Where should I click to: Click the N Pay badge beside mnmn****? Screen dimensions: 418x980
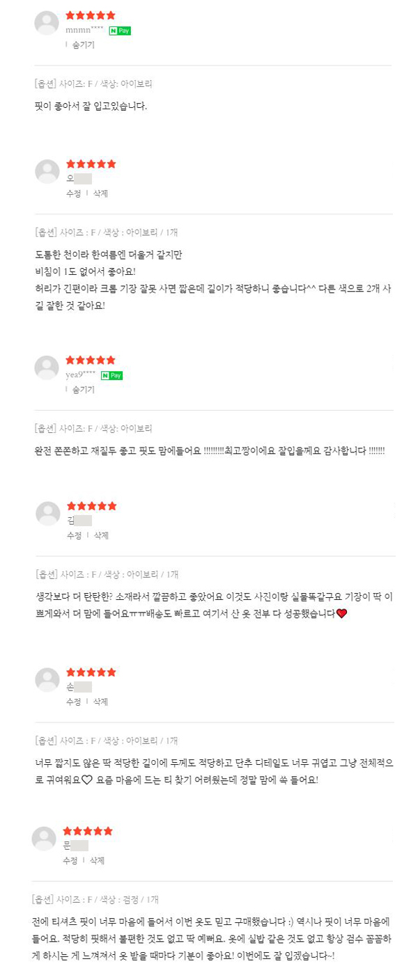click(120, 31)
